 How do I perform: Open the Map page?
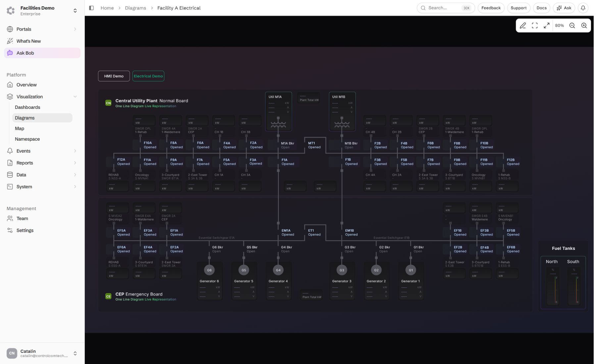click(42, 129)
